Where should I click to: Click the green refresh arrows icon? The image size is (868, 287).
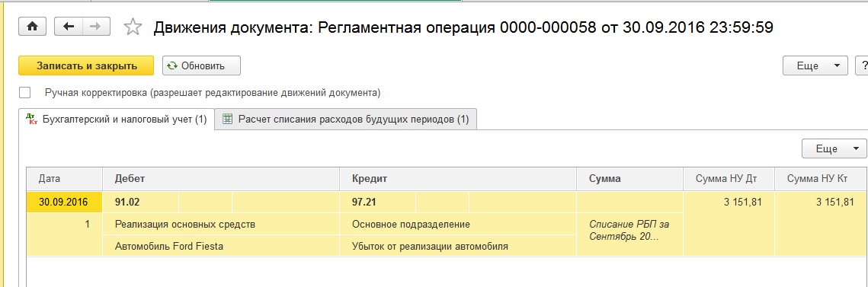coord(172,65)
